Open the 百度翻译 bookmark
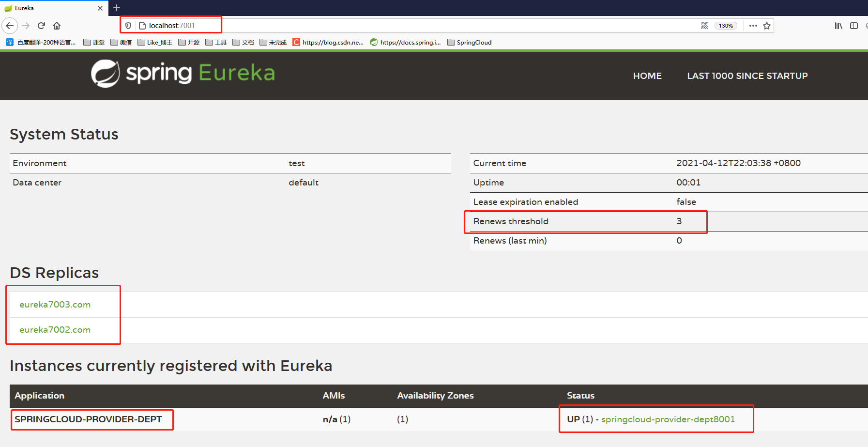The height and width of the screenshot is (447, 868). point(41,43)
